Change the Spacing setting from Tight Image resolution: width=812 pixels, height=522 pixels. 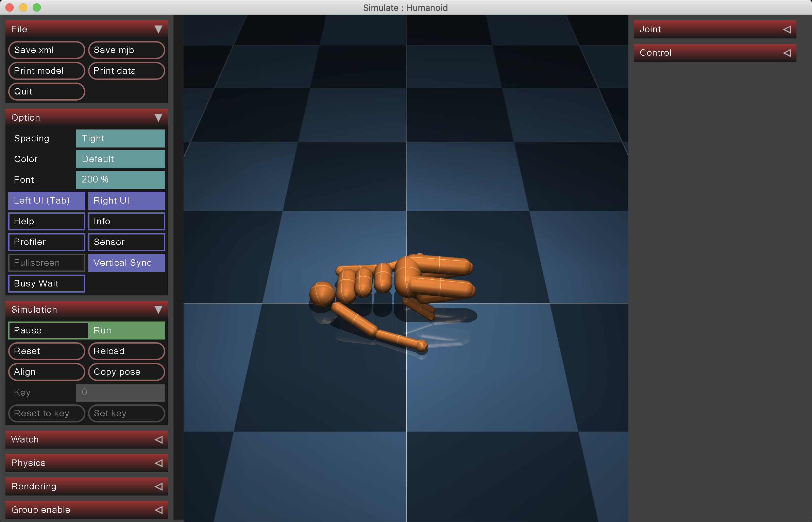(x=120, y=138)
